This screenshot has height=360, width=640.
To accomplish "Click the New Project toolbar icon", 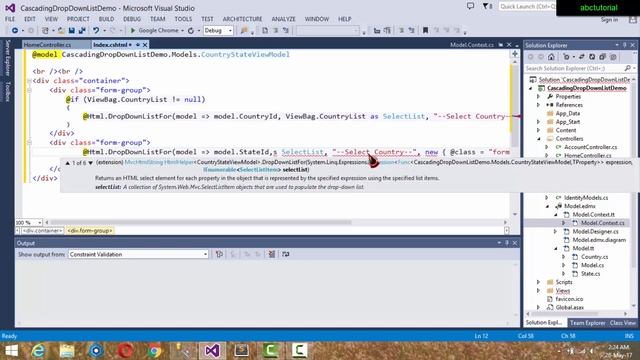I will click(45, 31).
